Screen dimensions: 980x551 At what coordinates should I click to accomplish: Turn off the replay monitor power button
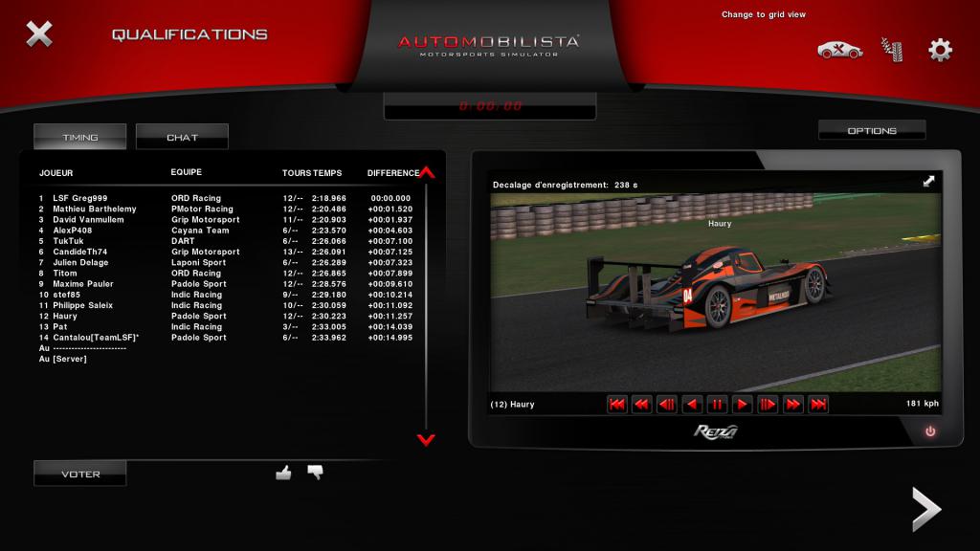[930, 431]
